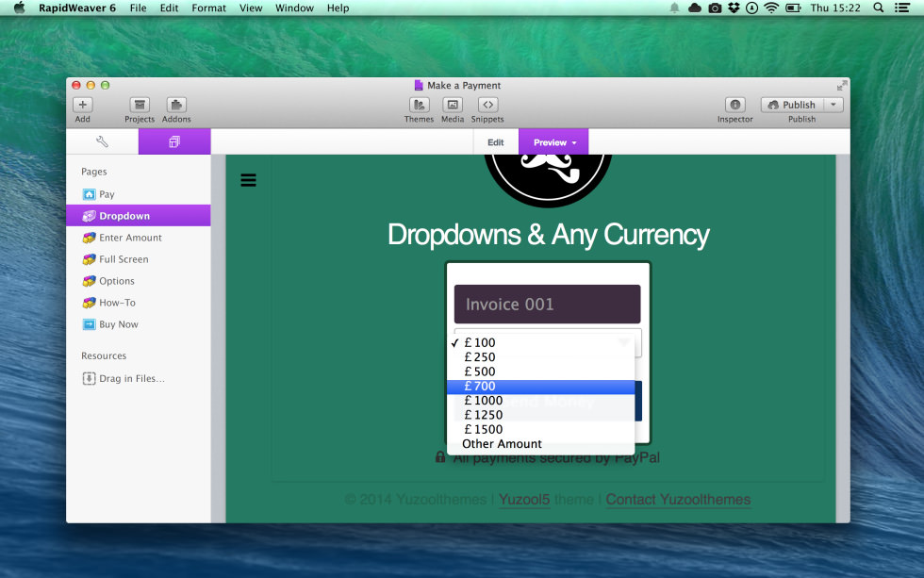Choose £ 500 from the dropdown list
This screenshot has height=578, width=924.
541,372
